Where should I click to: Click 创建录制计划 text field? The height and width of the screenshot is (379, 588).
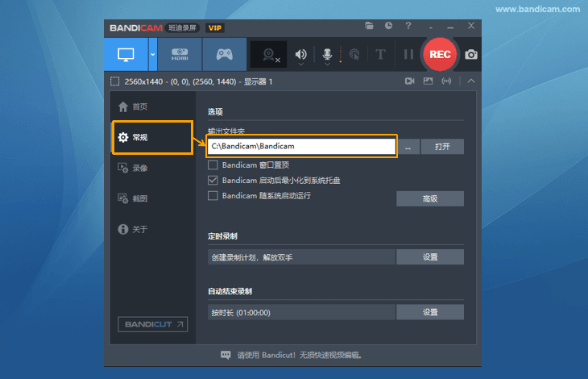(x=301, y=257)
